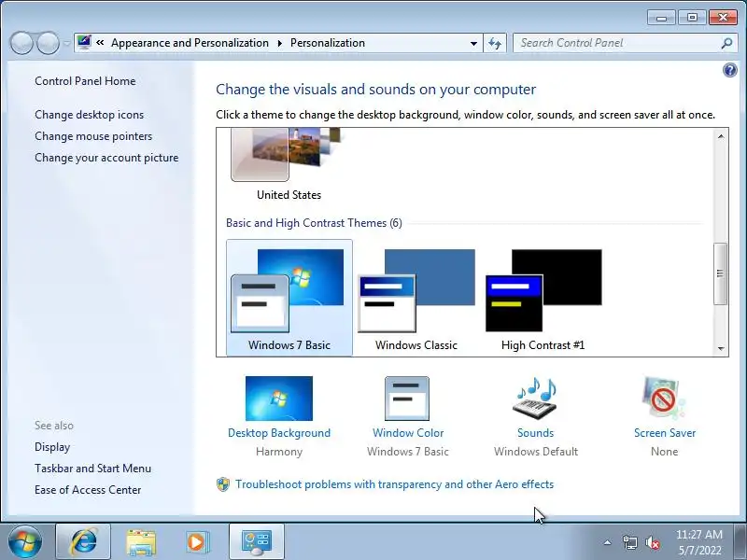This screenshot has width=747, height=560.
Task: Click theme list scroll up arrow
Action: (x=720, y=136)
